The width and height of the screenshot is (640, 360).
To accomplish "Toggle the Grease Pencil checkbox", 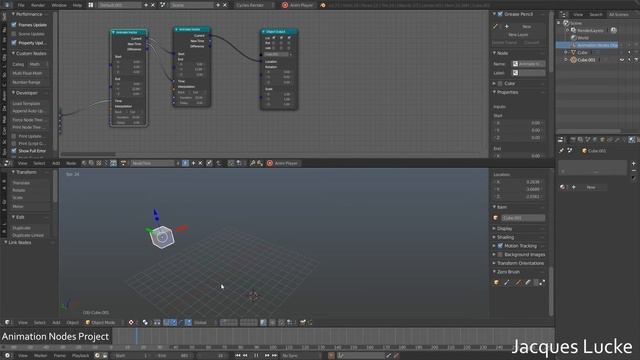I will click(500, 14).
